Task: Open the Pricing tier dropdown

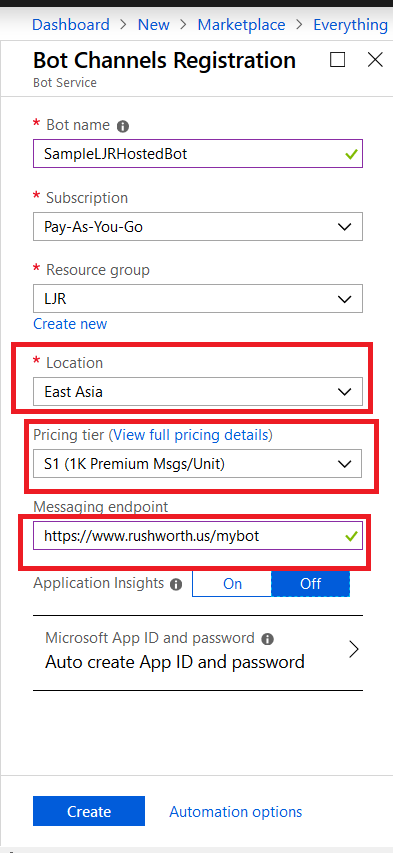Action: click(198, 463)
